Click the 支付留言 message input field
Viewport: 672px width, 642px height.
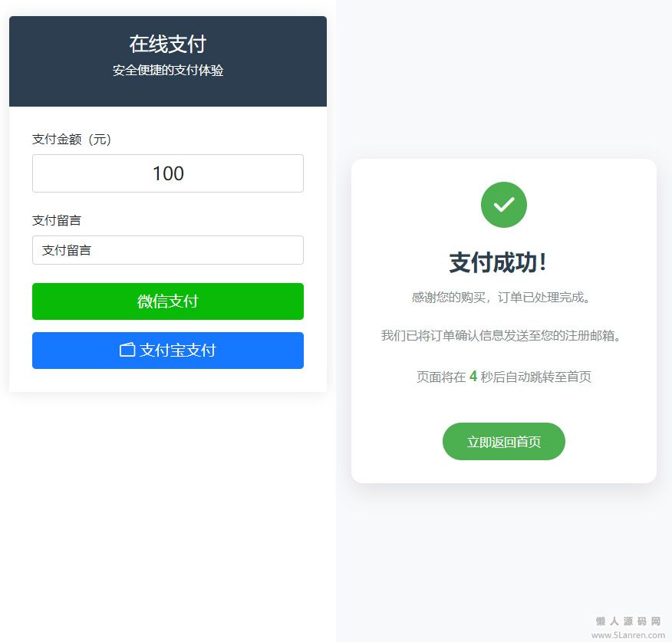point(168,250)
